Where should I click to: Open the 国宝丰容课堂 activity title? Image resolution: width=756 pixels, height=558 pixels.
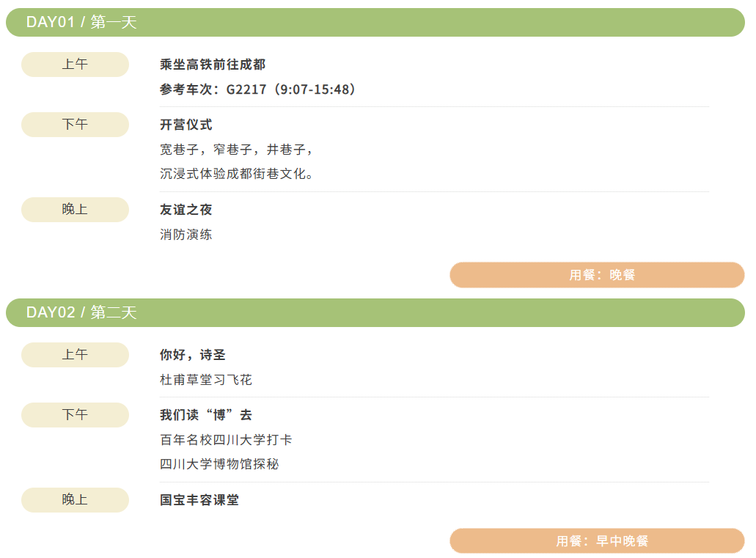pyautogui.click(x=199, y=500)
